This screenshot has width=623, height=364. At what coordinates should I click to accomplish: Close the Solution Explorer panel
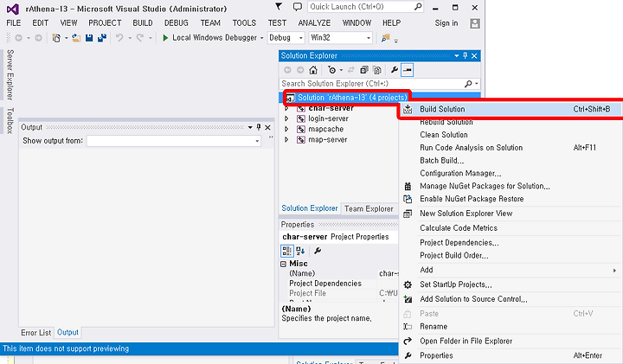(x=474, y=55)
